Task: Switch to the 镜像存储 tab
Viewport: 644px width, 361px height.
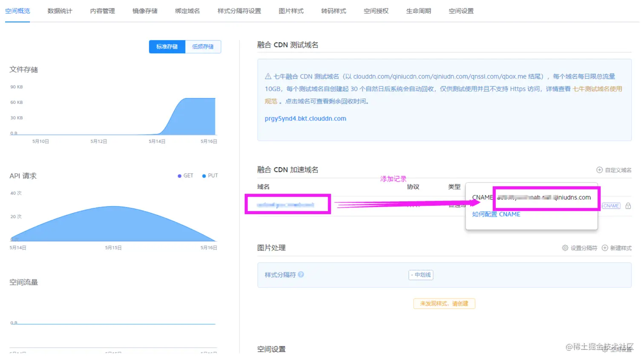Action: (x=145, y=11)
